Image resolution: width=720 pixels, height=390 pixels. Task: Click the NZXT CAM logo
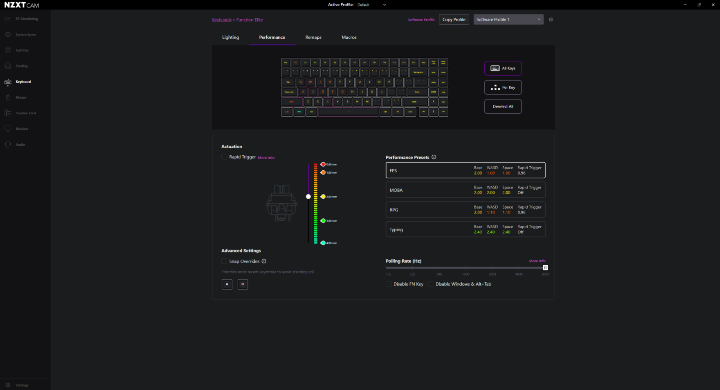[x=22, y=5]
